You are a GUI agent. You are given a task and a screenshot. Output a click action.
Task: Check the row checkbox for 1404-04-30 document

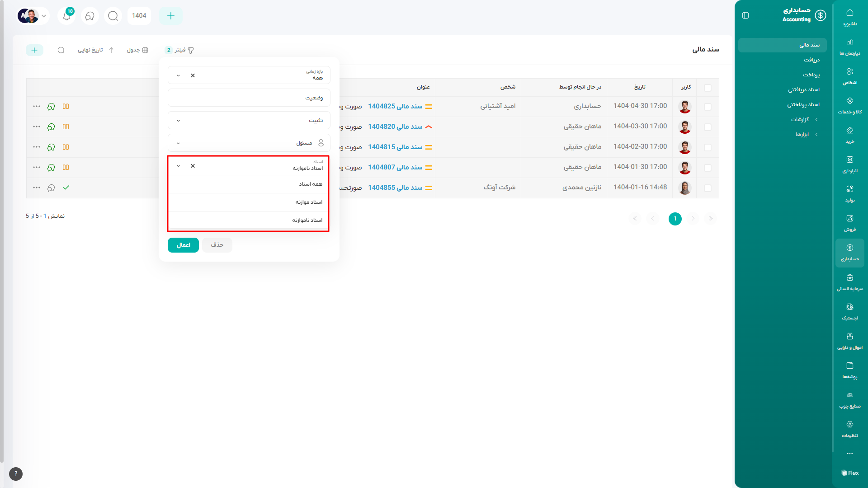tap(708, 107)
